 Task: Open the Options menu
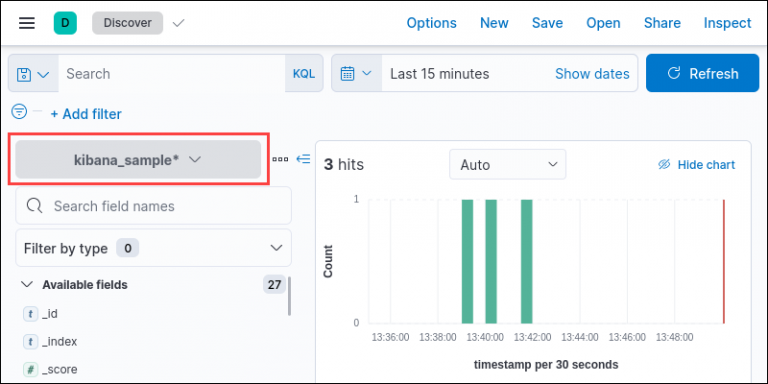point(432,23)
